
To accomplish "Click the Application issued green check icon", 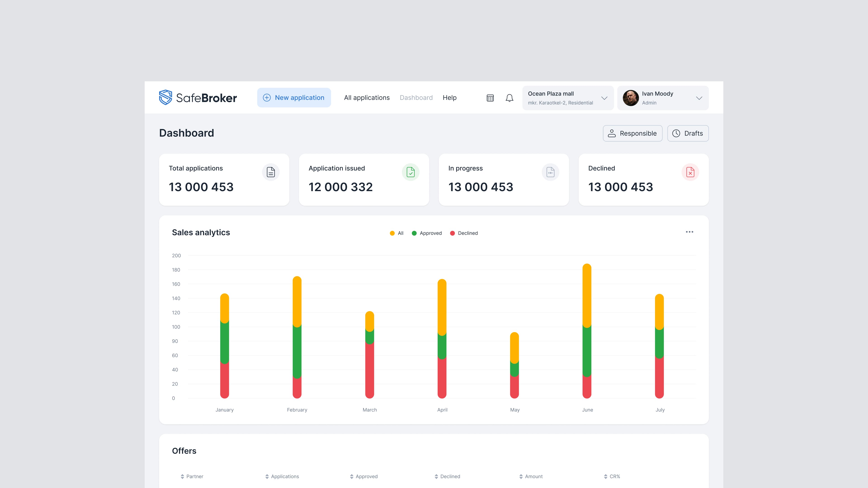I will pos(410,172).
